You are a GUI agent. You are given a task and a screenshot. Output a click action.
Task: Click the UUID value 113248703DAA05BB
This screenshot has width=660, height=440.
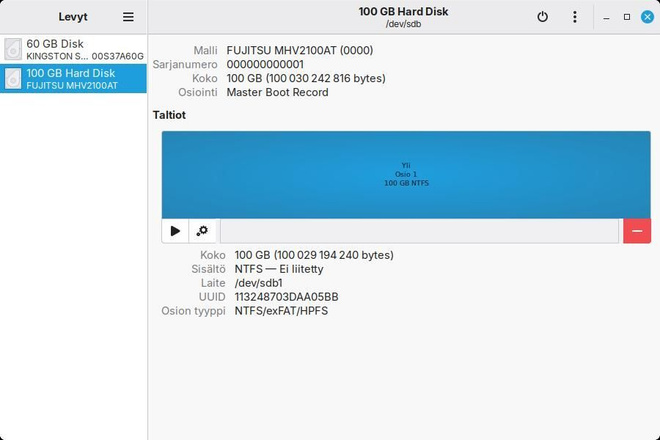[x=286, y=297]
